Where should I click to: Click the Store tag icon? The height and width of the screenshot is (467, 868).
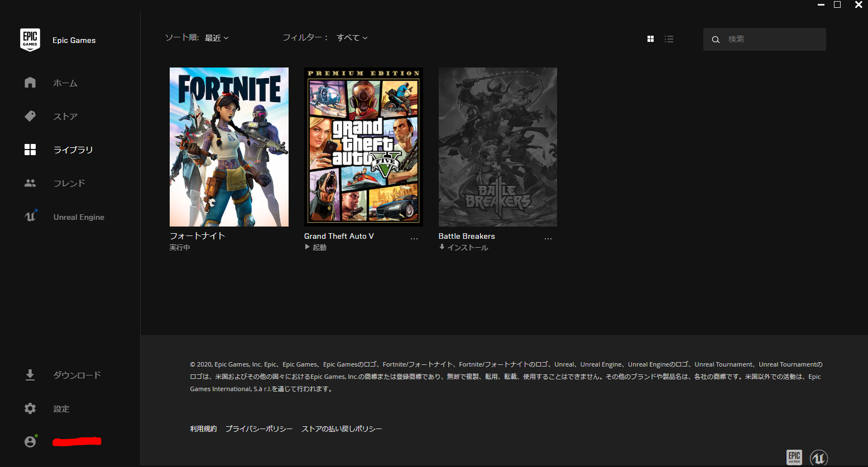[x=30, y=116]
